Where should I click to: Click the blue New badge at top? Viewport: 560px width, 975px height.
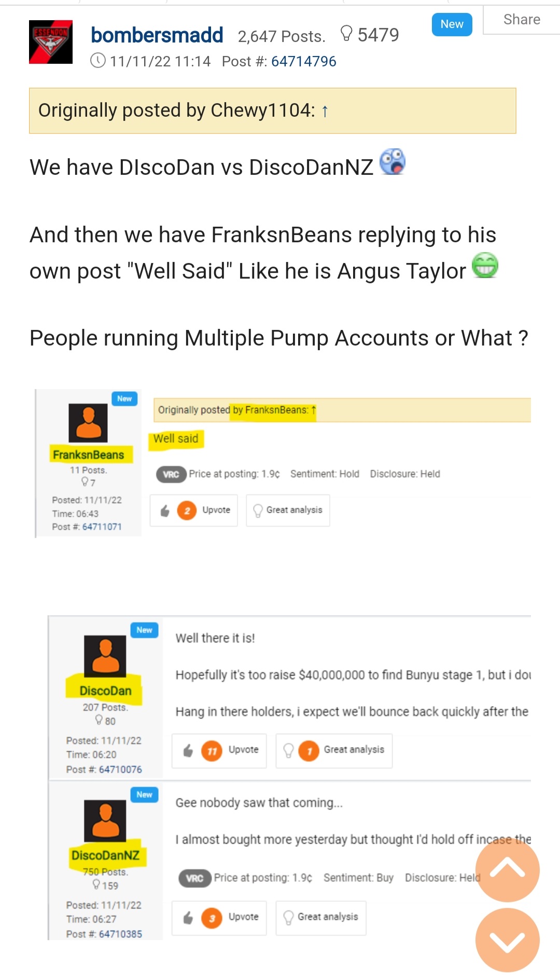[x=452, y=24]
